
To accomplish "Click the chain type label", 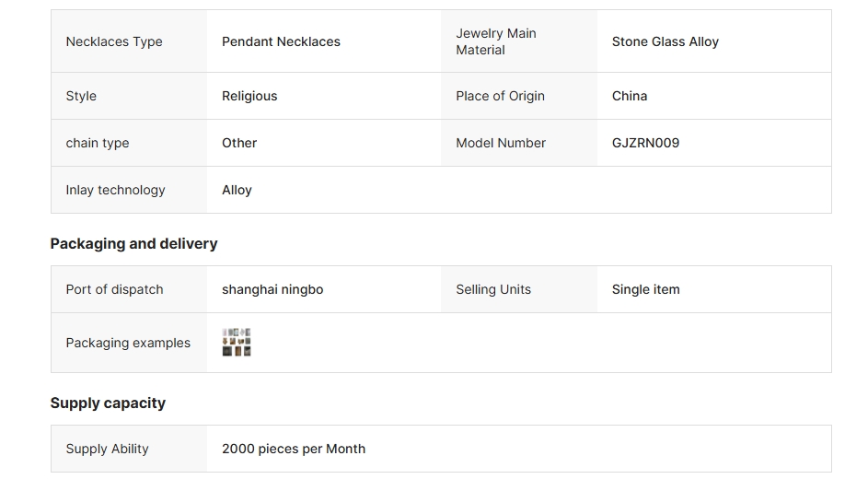I will point(98,143).
